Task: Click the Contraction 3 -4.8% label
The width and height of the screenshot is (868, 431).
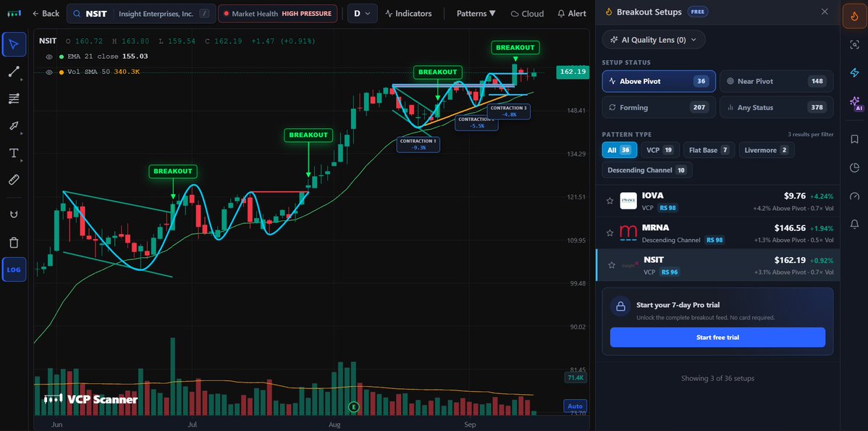Action: (509, 111)
